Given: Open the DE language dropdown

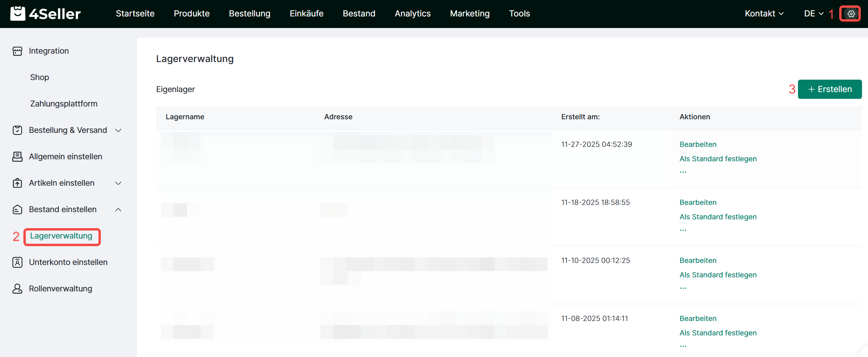Looking at the screenshot, I should [814, 14].
